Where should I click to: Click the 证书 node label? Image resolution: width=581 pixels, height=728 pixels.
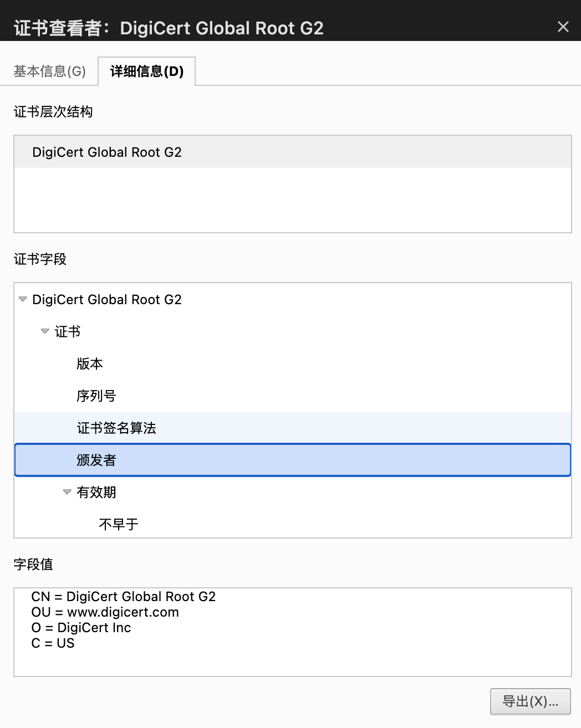[68, 332]
